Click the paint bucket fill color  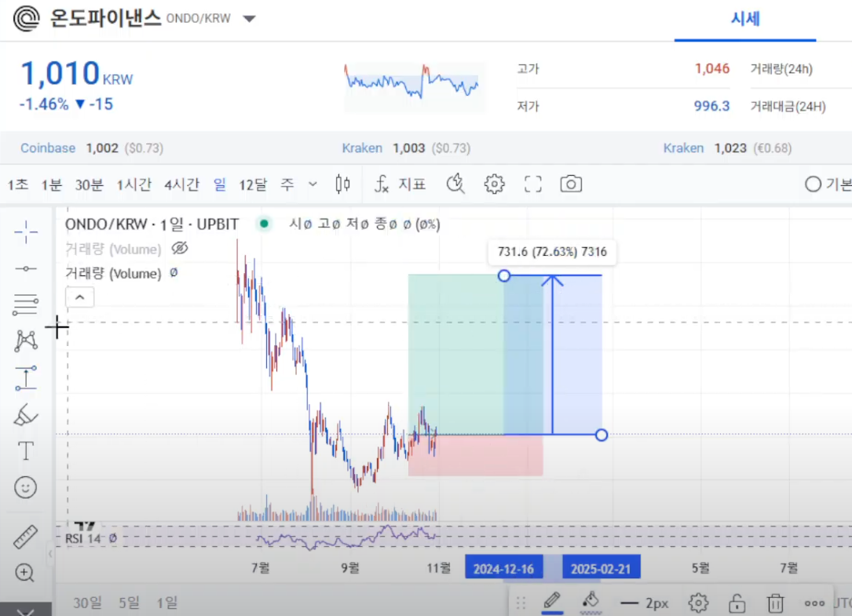click(x=591, y=602)
